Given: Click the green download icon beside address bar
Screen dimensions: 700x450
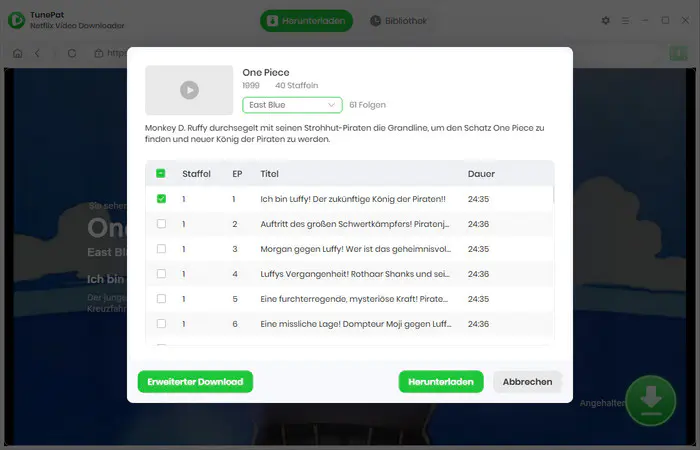Looking at the screenshot, I should click(678, 54).
